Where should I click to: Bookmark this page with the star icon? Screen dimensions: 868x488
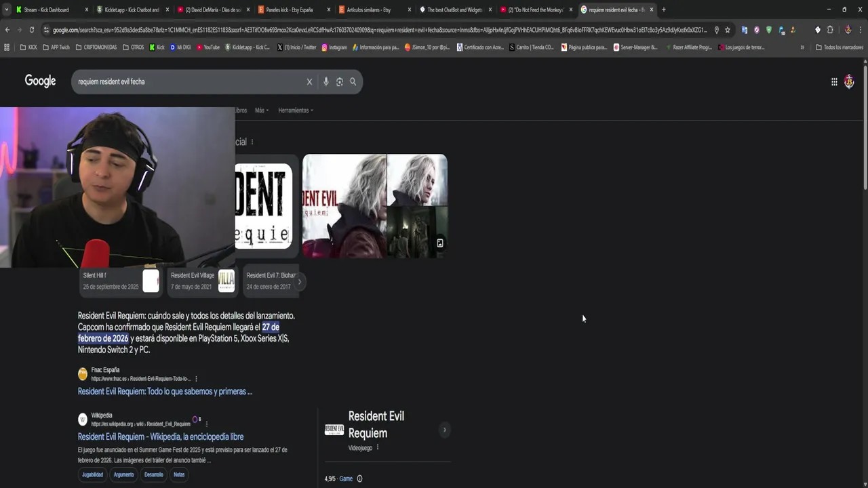point(728,30)
